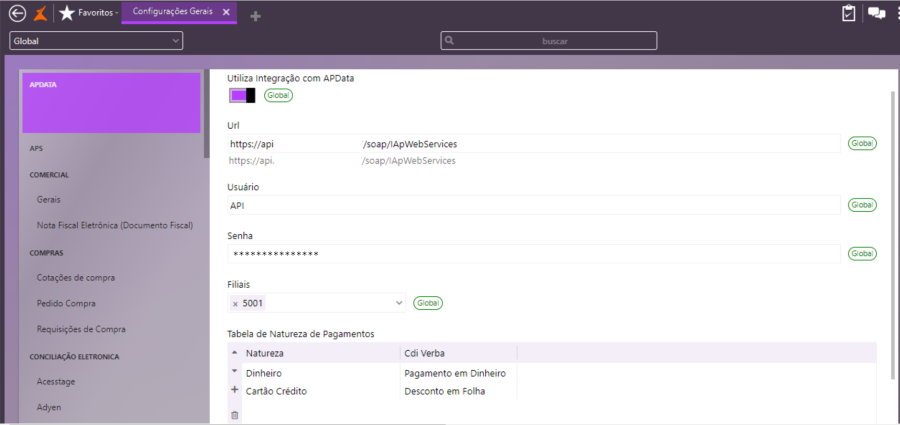The width and height of the screenshot is (900, 425).
Task: Click Global badge beside Senha field
Action: coord(862,254)
